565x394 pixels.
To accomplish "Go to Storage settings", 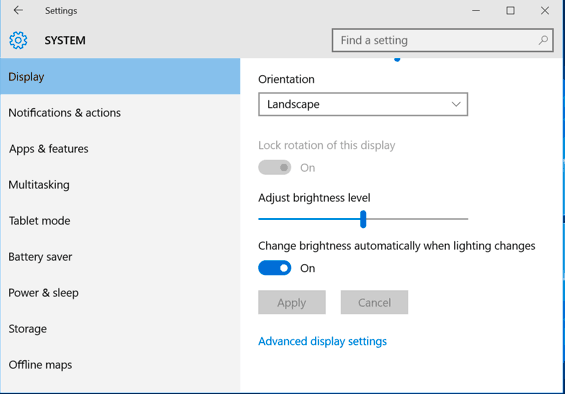I will pyautogui.click(x=120, y=329).
